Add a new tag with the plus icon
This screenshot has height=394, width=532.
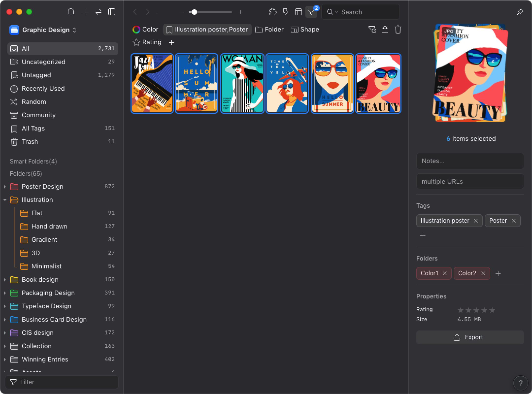[423, 235]
